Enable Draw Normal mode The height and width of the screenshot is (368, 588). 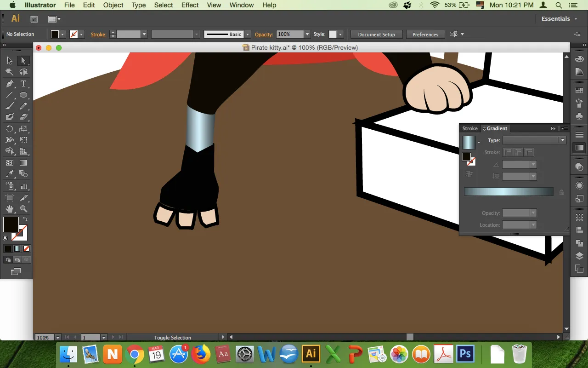8,260
